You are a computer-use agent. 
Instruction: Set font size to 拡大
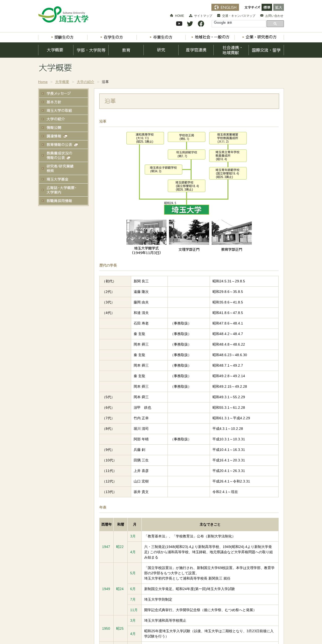tap(279, 7)
